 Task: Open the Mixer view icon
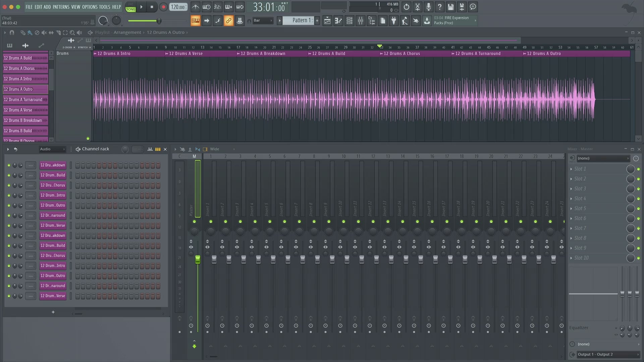click(361, 21)
